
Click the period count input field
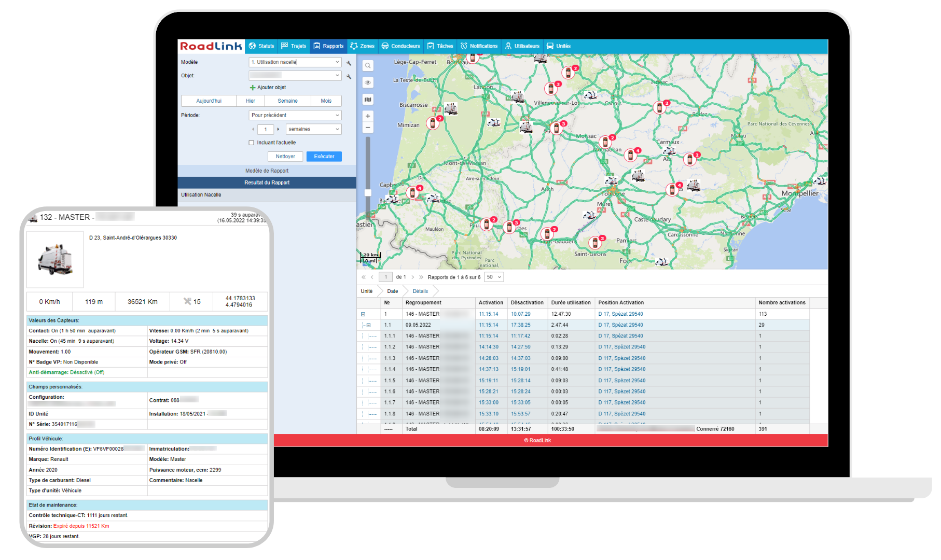[266, 129]
